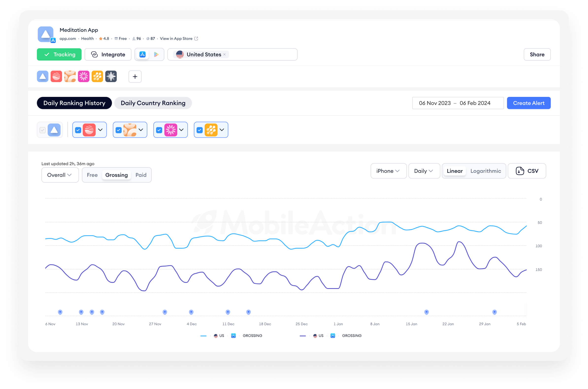The width and height of the screenshot is (588, 389).
Task: Click the first event marker near 6 Nov
Action: tap(60, 312)
